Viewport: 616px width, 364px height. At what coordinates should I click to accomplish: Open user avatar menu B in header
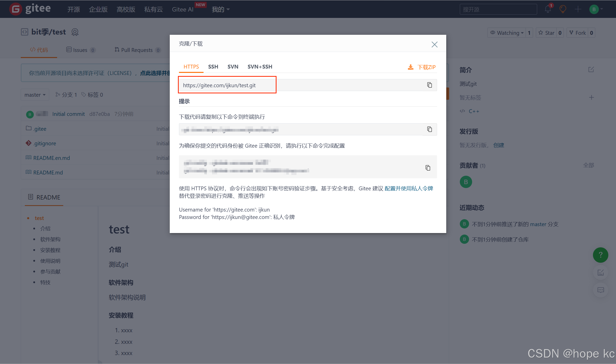click(594, 9)
